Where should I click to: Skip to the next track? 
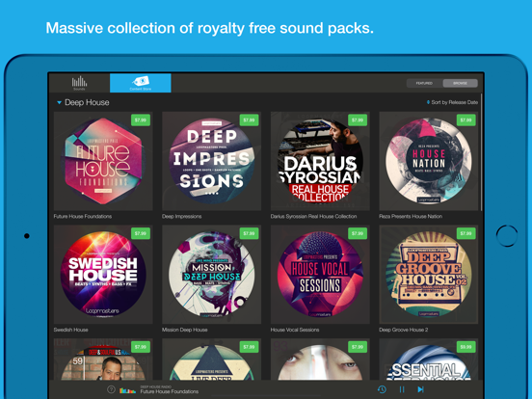[421, 389]
